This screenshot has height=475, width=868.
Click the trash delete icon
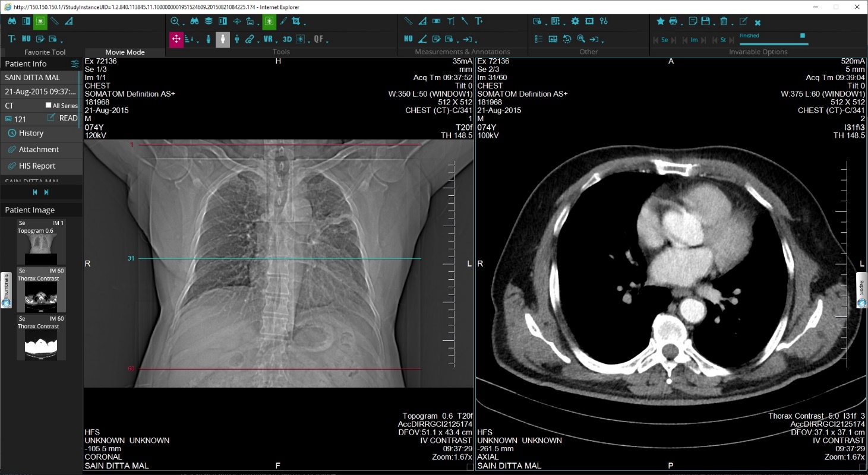pyautogui.click(x=724, y=21)
